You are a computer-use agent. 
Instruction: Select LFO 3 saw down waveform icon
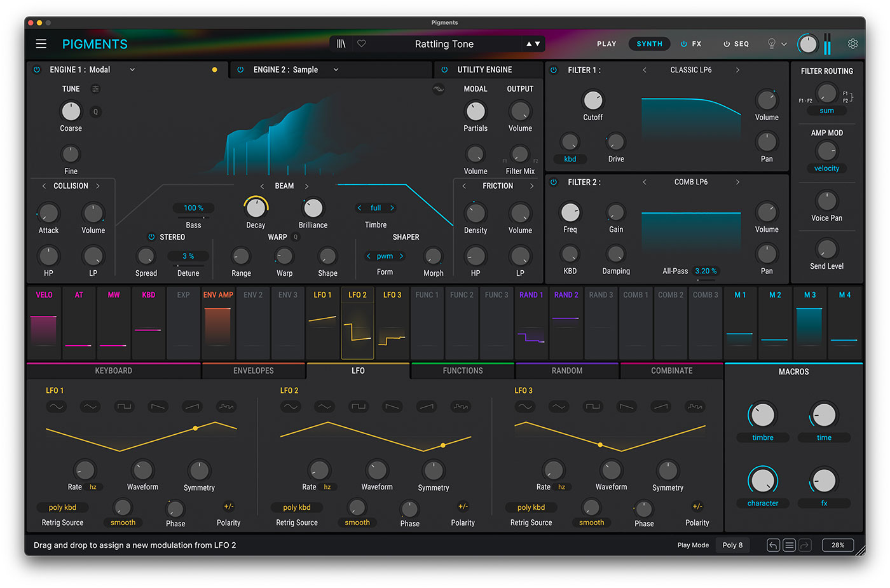(x=627, y=407)
